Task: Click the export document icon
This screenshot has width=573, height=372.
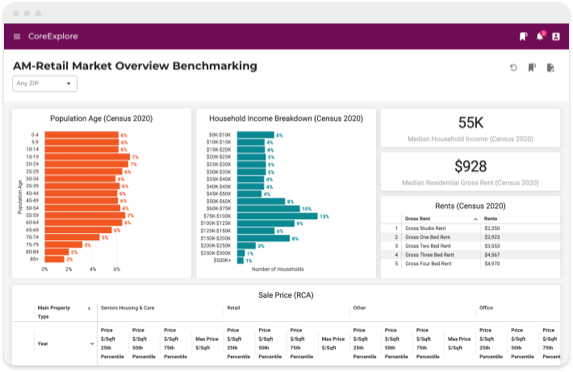Action: [550, 68]
